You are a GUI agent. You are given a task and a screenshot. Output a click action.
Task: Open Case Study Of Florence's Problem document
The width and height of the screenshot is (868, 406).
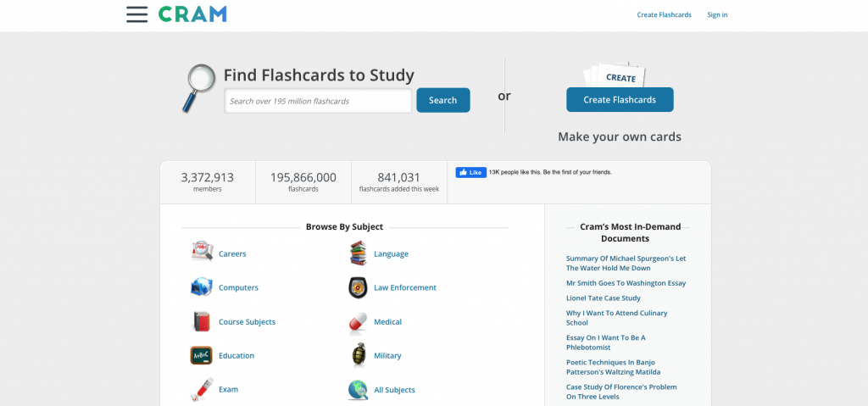tap(621, 392)
